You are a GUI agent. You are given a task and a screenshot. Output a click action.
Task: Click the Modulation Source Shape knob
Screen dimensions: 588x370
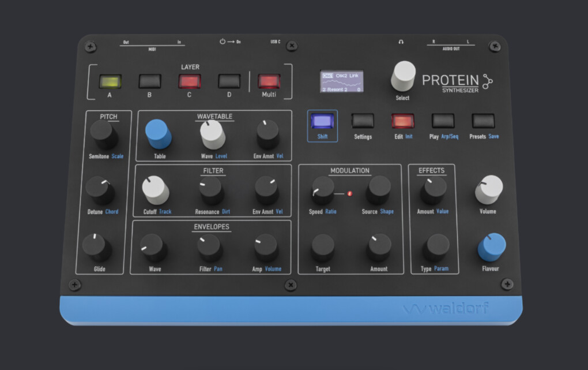pyautogui.click(x=379, y=190)
